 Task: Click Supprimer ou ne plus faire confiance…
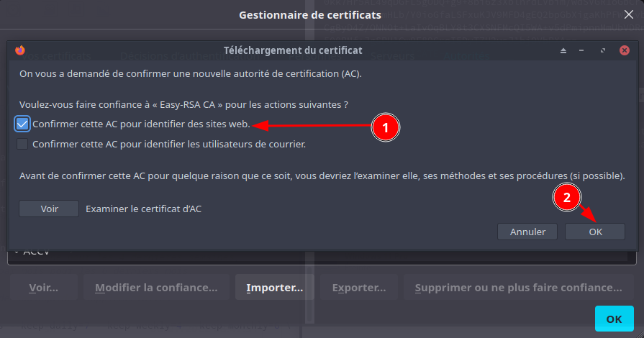[518, 288]
